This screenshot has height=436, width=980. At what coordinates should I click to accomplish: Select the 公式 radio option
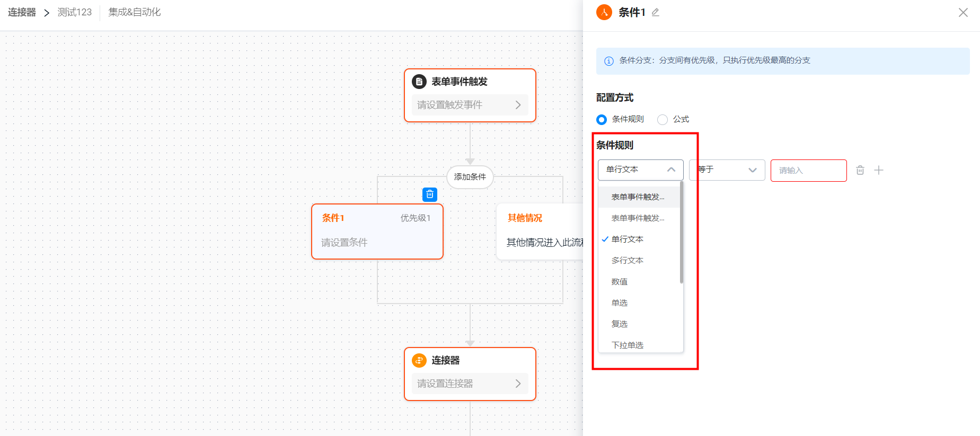(x=663, y=119)
